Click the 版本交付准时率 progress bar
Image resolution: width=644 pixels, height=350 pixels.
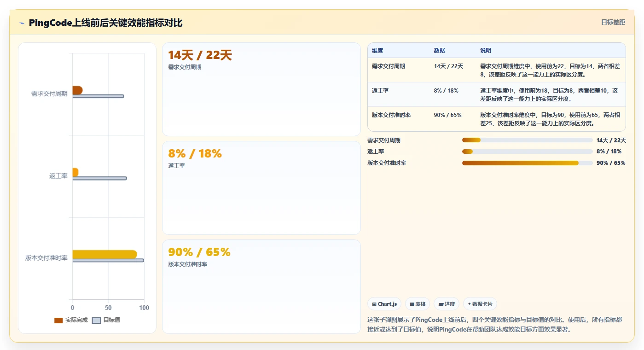tap(528, 163)
